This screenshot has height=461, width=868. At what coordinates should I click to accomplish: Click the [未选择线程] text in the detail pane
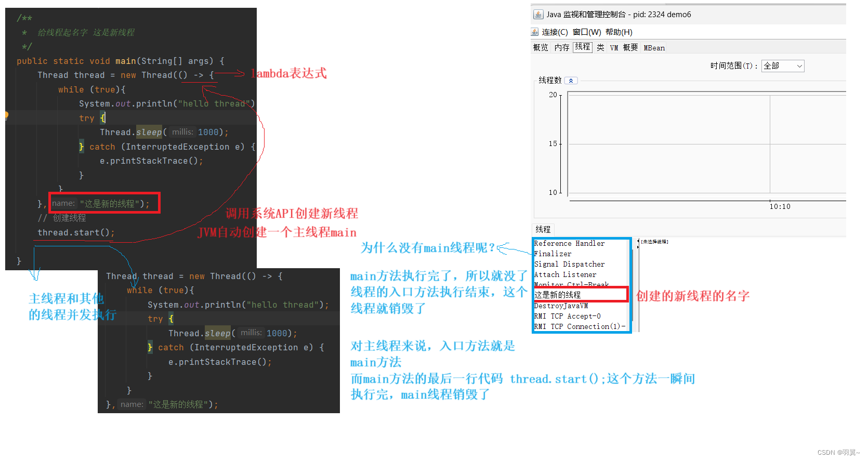coord(654,242)
